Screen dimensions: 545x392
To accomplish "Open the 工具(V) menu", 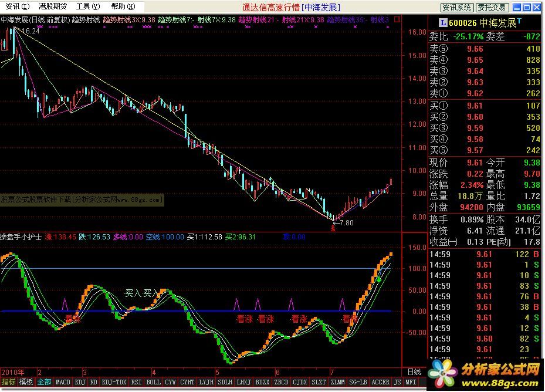I will pos(88,6).
